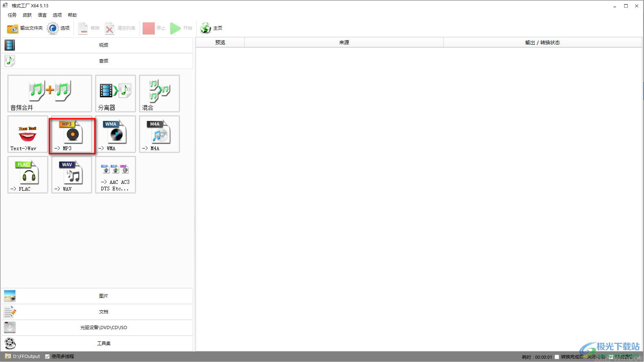Viewport: 644px width, 362px height.
Task: Select the -> WAV conversion format
Action: [x=72, y=175]
